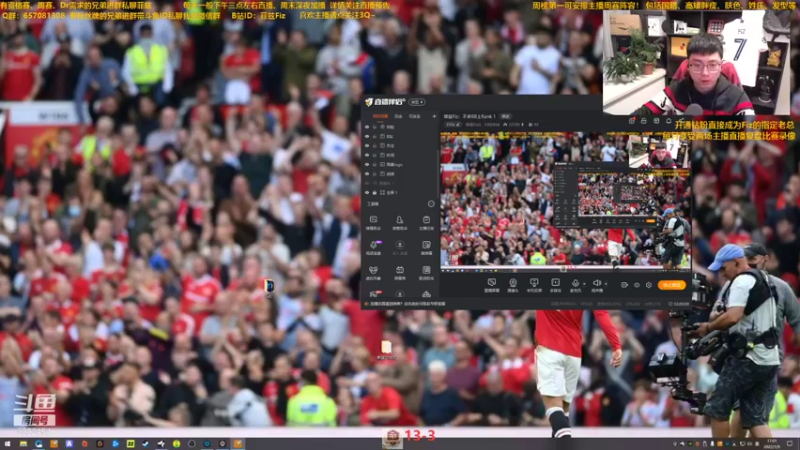The image size is (800, 450).
Task: Open the second icon in top-right header row
Action: [643, 121]
